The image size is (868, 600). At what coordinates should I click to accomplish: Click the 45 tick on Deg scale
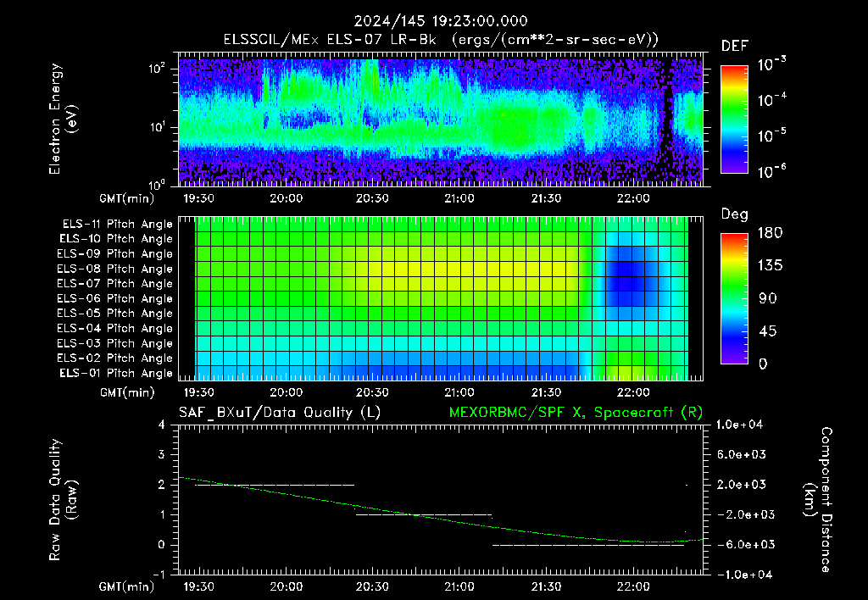click(767, 331)
